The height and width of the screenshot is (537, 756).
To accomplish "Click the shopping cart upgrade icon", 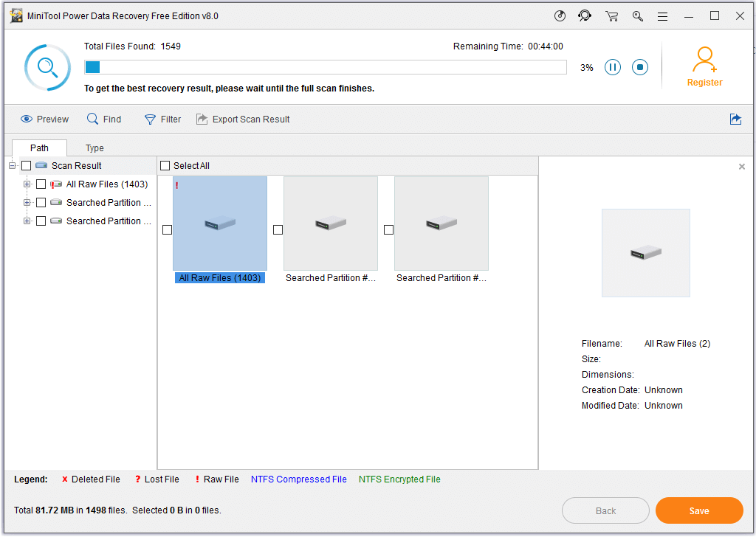I will coord(611,15).
